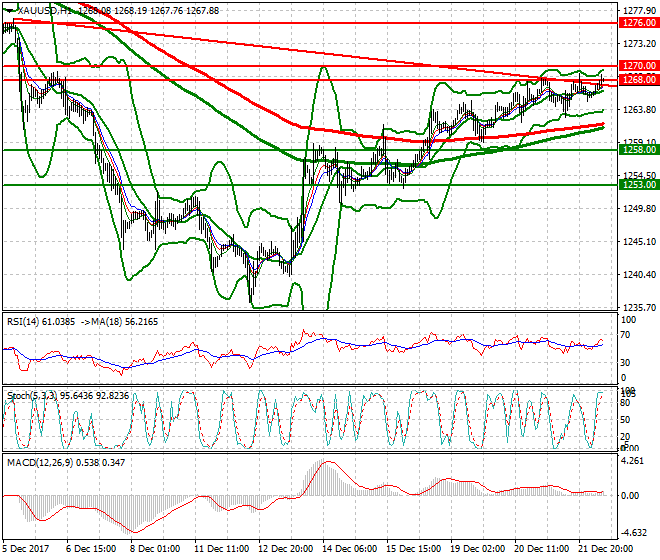Click the Stochastic scale value 80

[x=625, y=403]
